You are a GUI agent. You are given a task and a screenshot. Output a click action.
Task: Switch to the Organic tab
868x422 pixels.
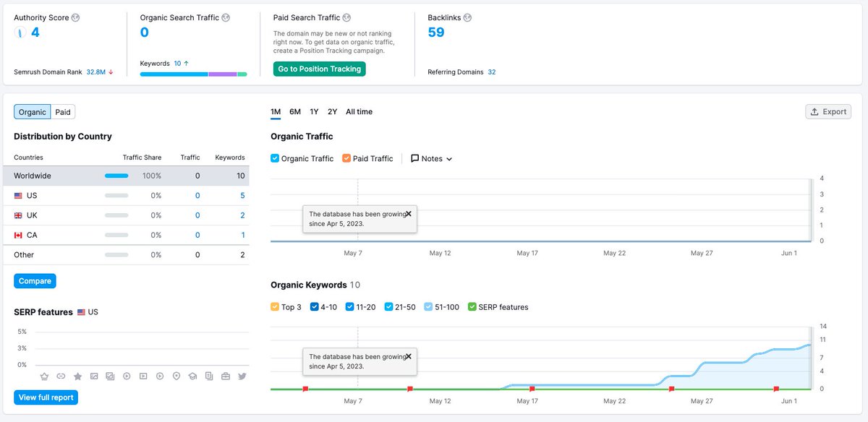point(33,112)
